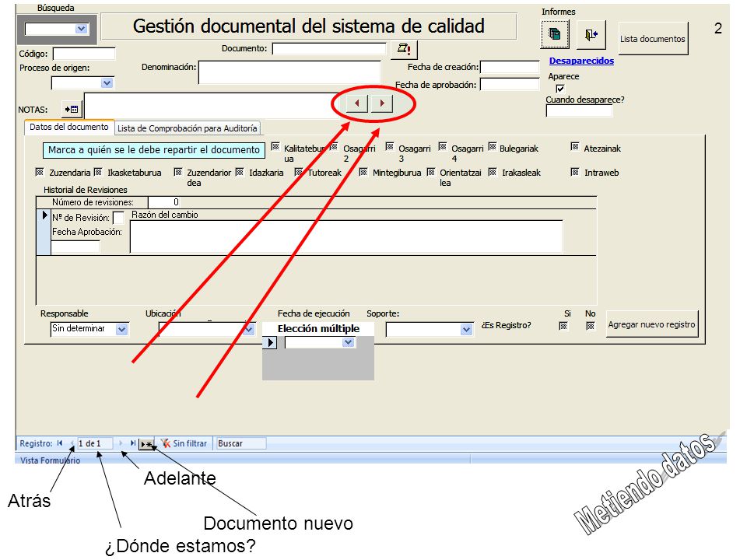Check the Osagarri 2 checkbox

334,146
